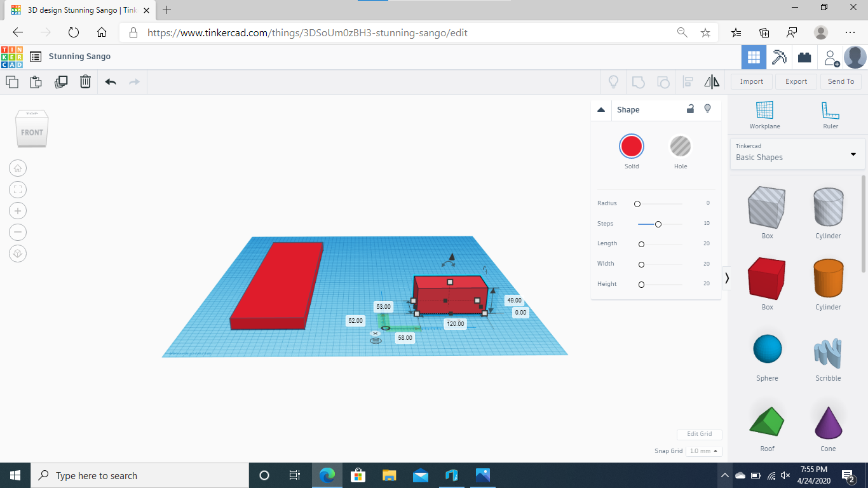Click the Duplicate icon in the toolbar
The width and height of the screenshot is (868, 488).
[61, 81]
